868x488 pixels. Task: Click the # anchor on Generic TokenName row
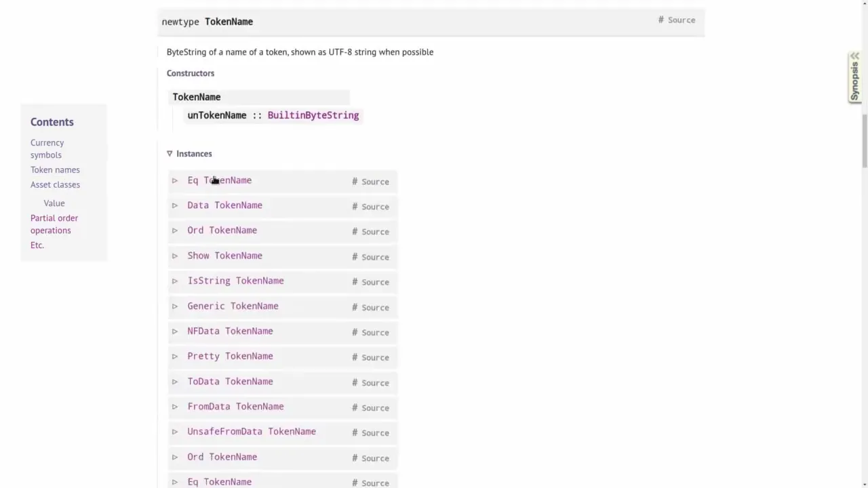point(355,307)
